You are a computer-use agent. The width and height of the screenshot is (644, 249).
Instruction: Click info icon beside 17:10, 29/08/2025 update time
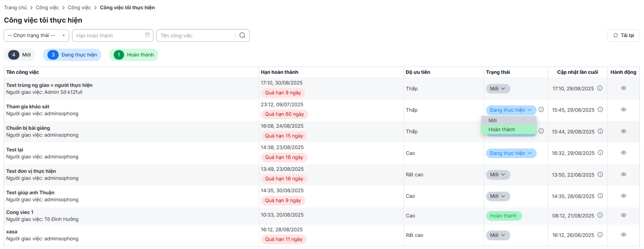pyautogui.click(x=600, y=88)
